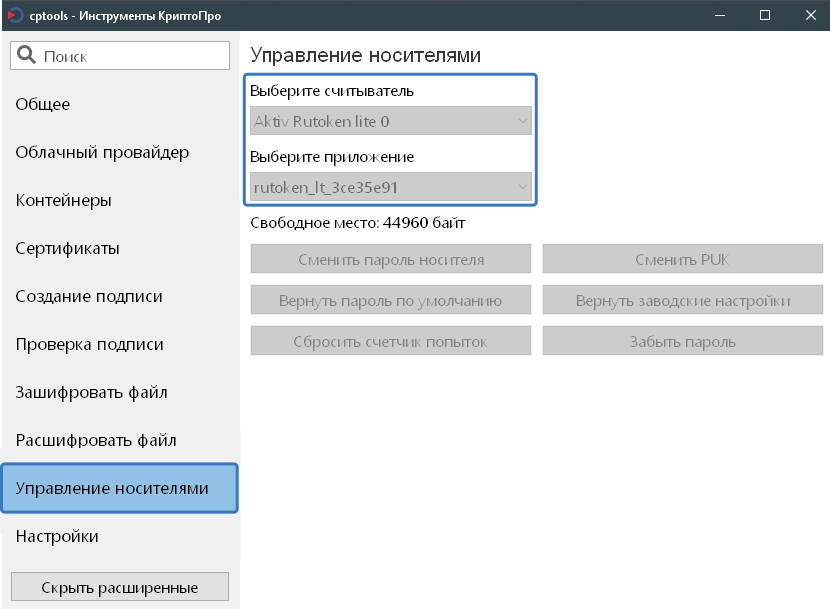Click Сбросить счетчик попыток button
The height and width of the screenshot is (609, 830).
(391, 341)
